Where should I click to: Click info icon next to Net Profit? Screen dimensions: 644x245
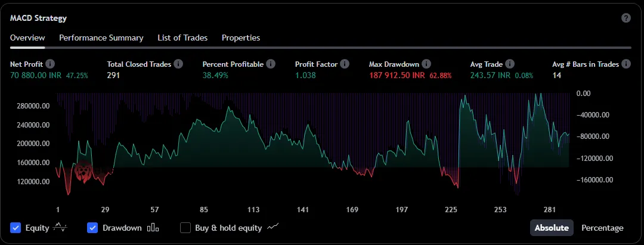pyautogui.click(x=51, y=64)
